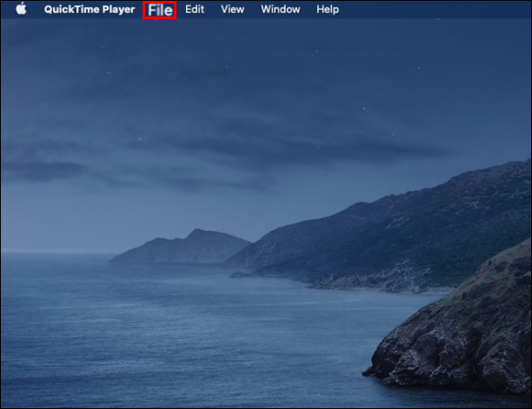Image resolution: width=532 pixels, height=409 pixels.
Task: Open the Edit menu
Action: point(195,10)
